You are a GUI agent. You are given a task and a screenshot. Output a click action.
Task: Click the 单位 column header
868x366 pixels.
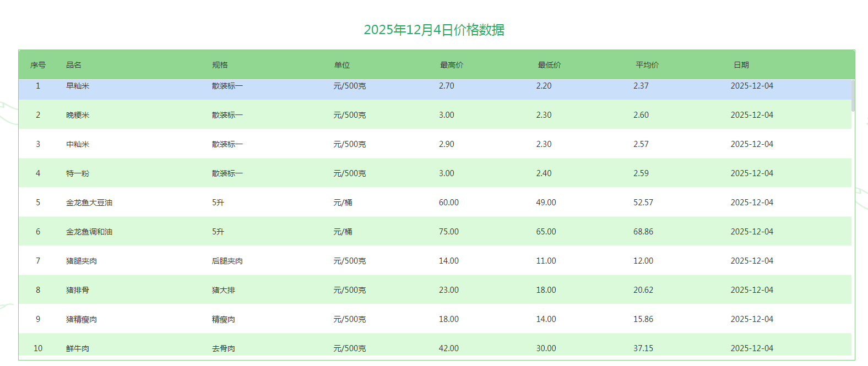[x=341, y=65]
